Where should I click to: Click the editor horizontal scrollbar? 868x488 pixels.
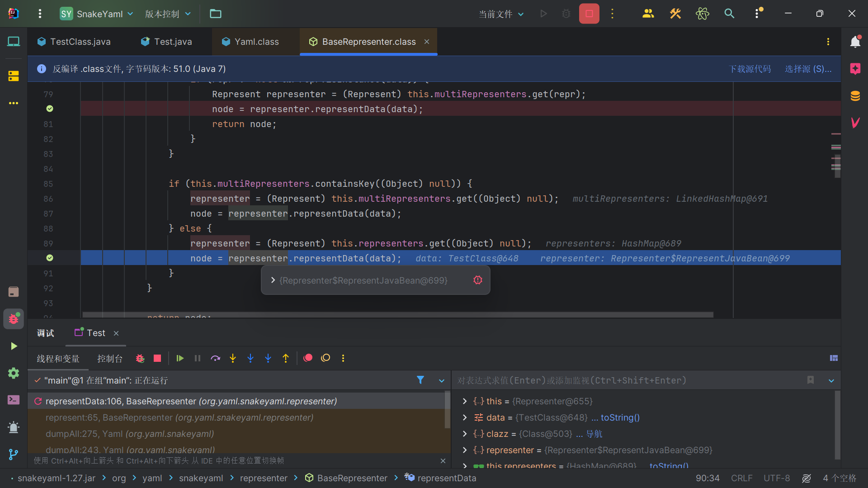tap(398, 314)
